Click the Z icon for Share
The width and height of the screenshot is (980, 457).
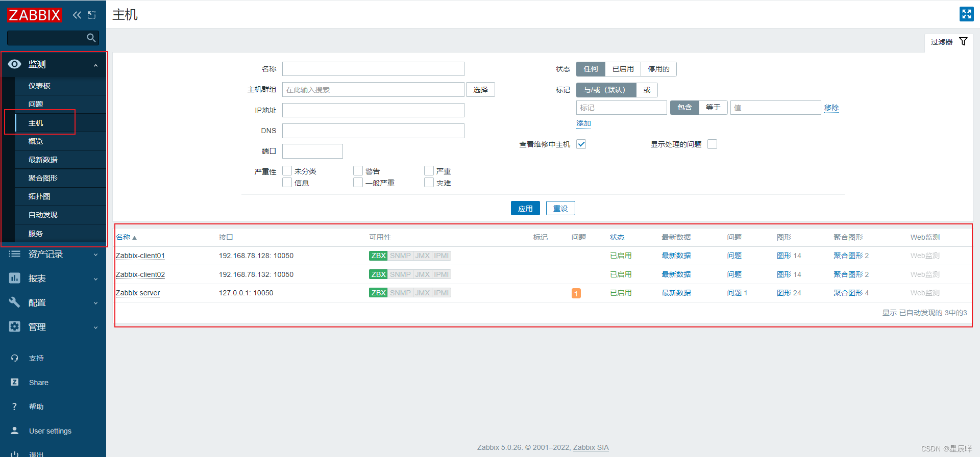point(14,382)
